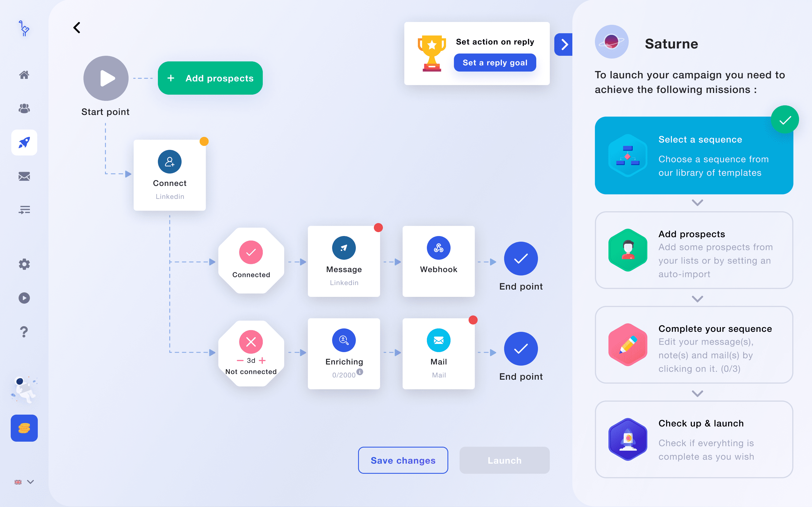This screenshot has height=507, width=812.
Task: Click the Message LinkedIn node icon
Action: (x=344, y=248)
